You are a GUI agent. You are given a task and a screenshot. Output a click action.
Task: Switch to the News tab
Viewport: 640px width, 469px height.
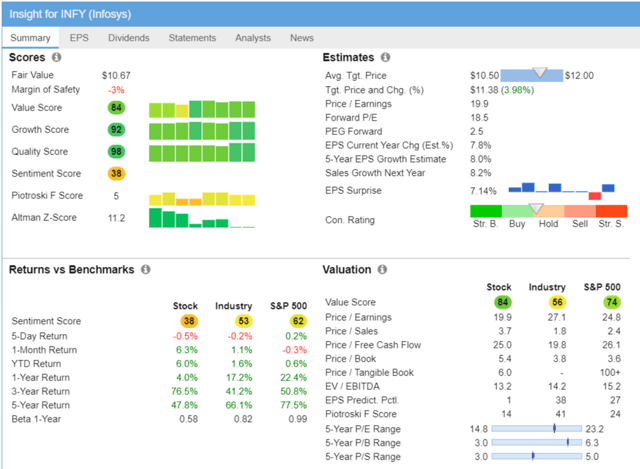(302, 38)
